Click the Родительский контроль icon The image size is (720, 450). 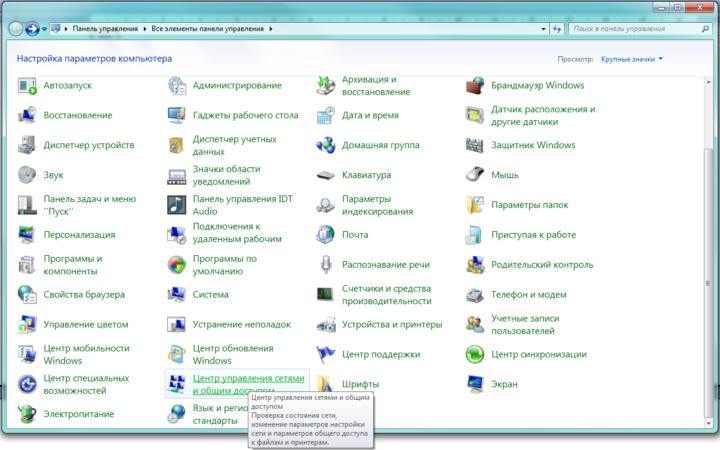[x=475, y=265]
